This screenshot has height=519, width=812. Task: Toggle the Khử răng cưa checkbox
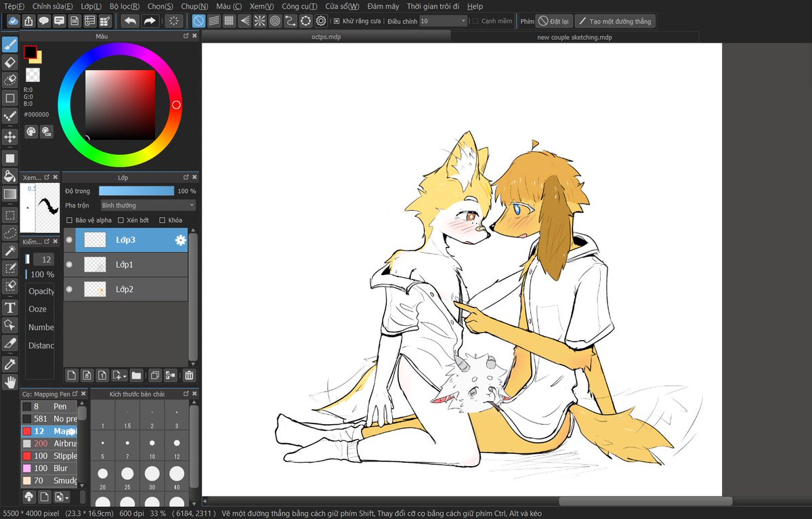pos(337,21)
